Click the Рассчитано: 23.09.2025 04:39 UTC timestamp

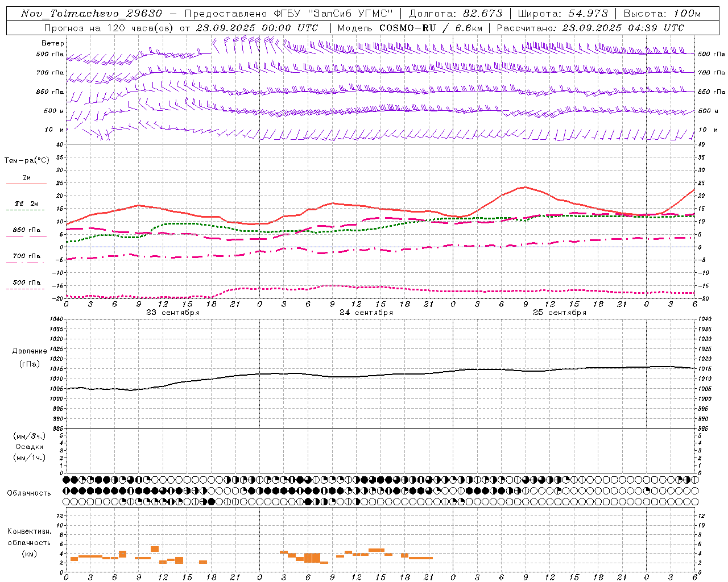click(590, 28)
